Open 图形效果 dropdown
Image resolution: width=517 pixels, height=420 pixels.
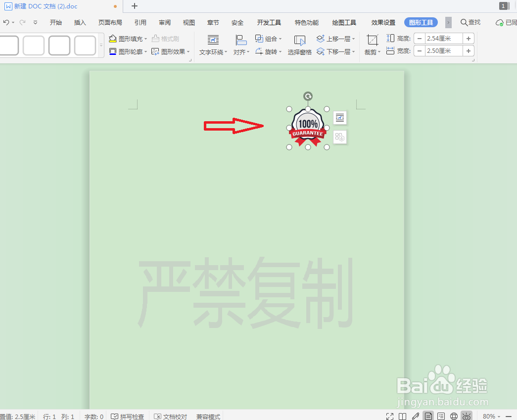[x=171, y=52]
